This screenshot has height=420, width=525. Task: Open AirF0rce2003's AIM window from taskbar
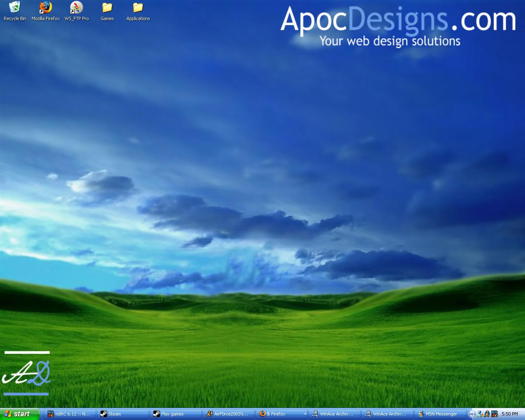(x=228, y=414)
